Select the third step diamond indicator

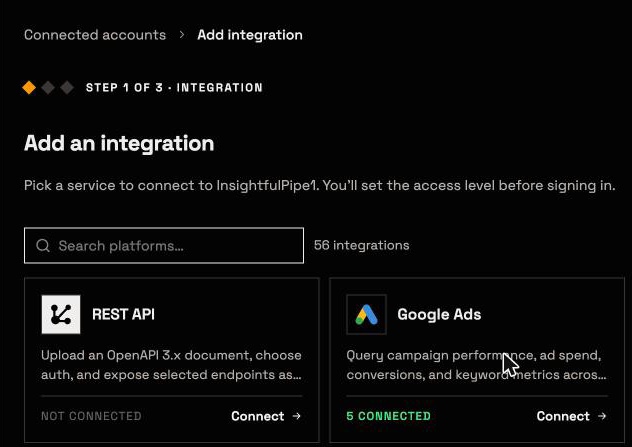pyautogui.click(x=67, y=87)
